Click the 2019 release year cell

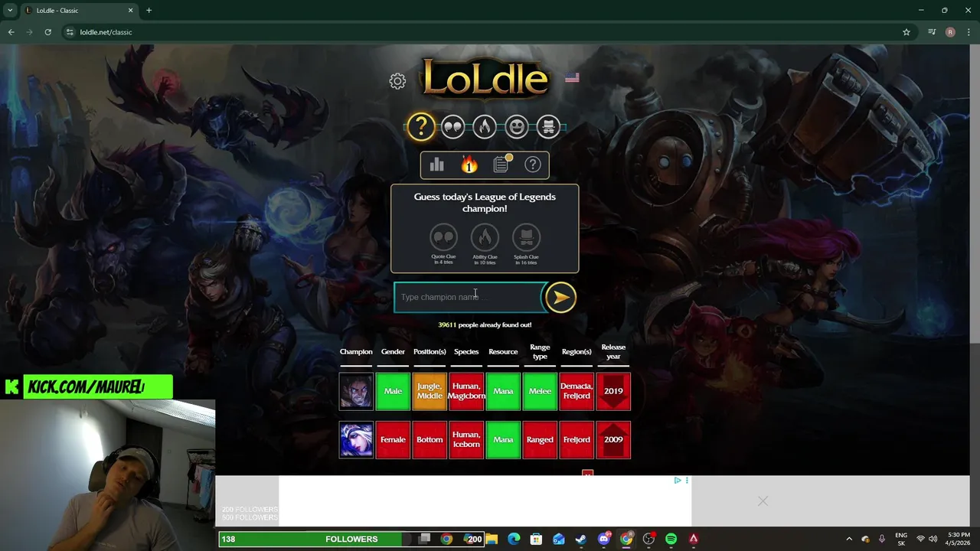click(613, 391)
